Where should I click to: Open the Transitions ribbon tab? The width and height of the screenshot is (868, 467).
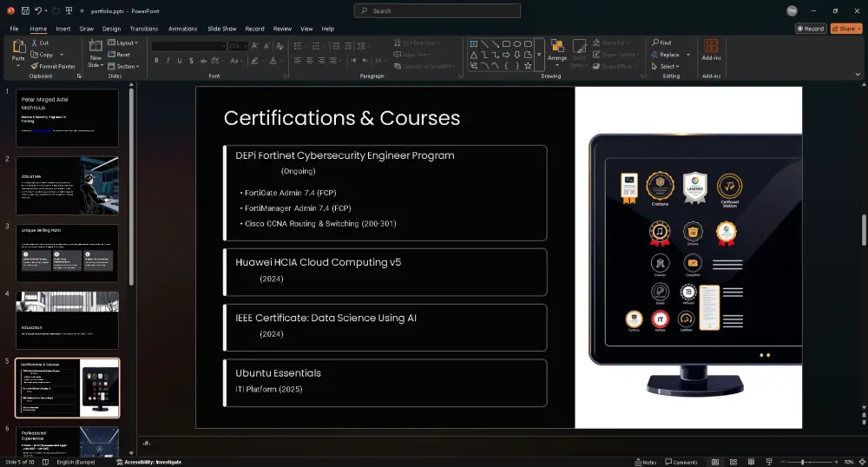[144, 29]
